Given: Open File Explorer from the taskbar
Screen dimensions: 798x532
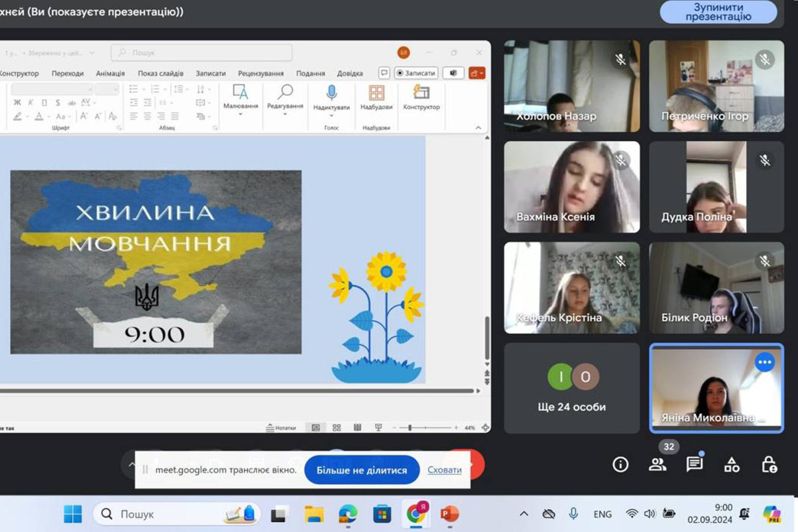Looking at the screenshot, I should (x=314, y=513).
